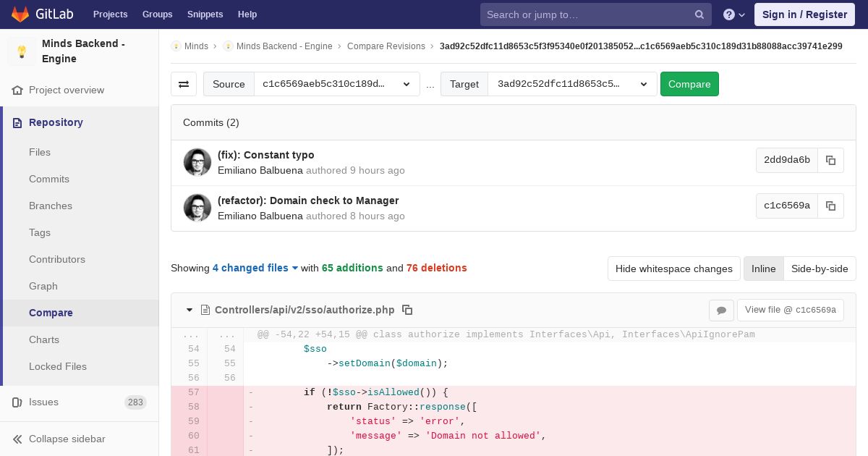This screenshot has width=868, height=456.
Task: Click Sign in / Register
Action: click(x=804, y=14)
